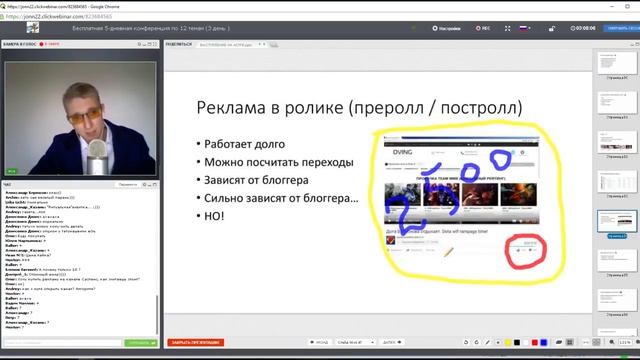Click the chat message input field
This screenshot has width=640, height=360.
coord(63,343)
